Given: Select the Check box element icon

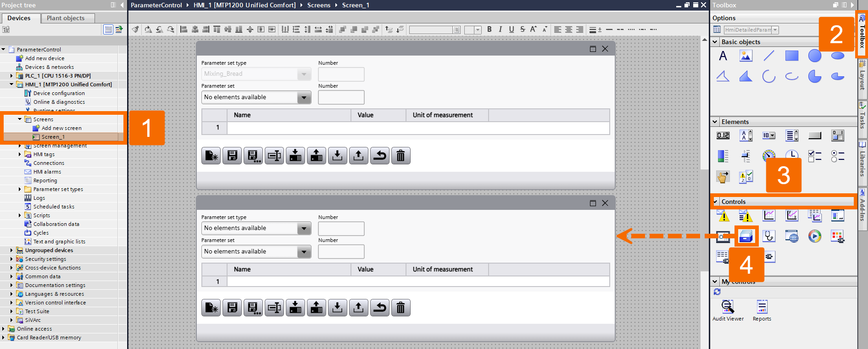Looking at the screenshot, I should coord(815,156).
